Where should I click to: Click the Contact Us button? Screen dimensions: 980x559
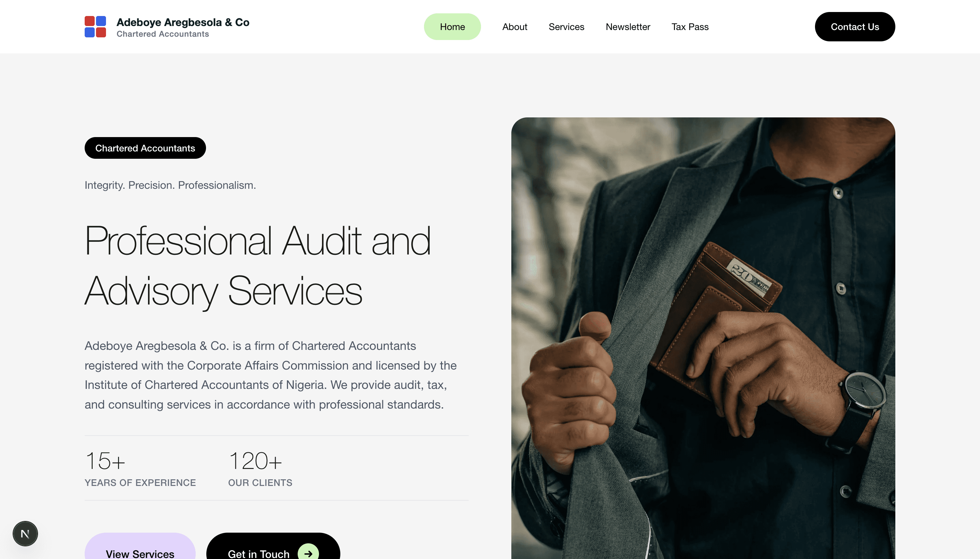(x=855, y=26)
